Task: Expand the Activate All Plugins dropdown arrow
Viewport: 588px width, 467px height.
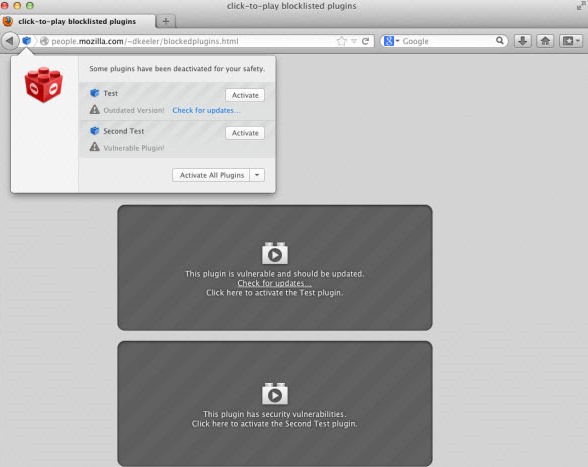Action: (x=257, y=175)
